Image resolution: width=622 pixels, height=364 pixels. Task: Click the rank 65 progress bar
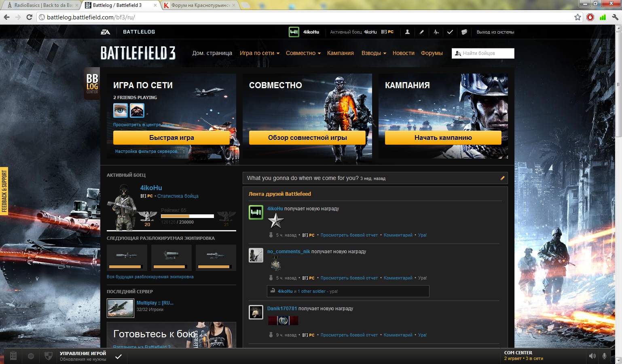[x=187, y=216]
